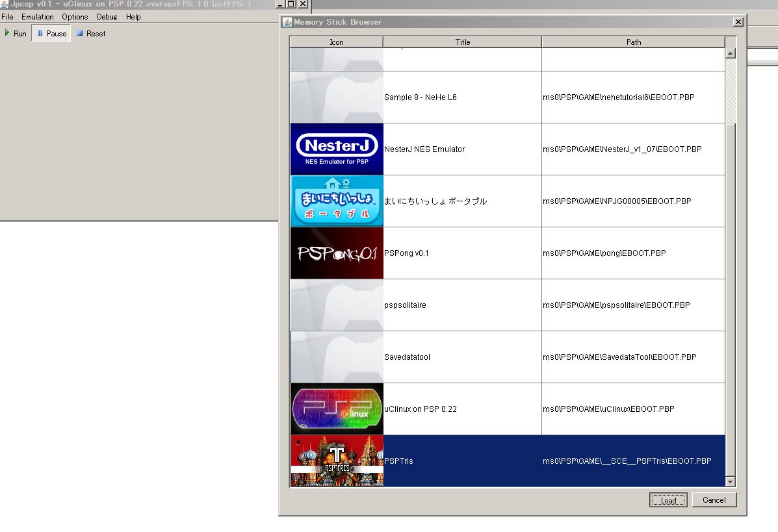Click the scrollbar up arrow
Image resolution: width=778 pixels, height=532 pixels.
coord(730,53)
